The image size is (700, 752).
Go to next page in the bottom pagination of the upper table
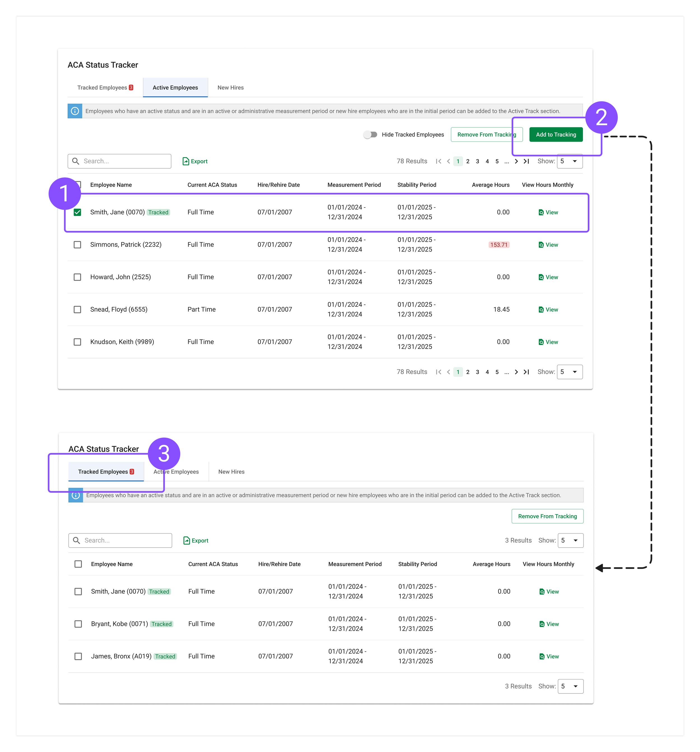[x=516, y=372]
